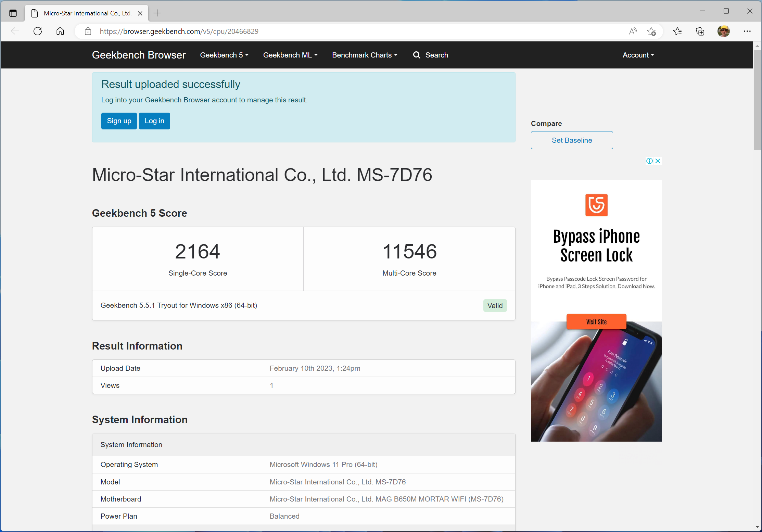762x532 pixels.
Task: Click the Geekbench Browser logo icon
Action: point(138,55)
